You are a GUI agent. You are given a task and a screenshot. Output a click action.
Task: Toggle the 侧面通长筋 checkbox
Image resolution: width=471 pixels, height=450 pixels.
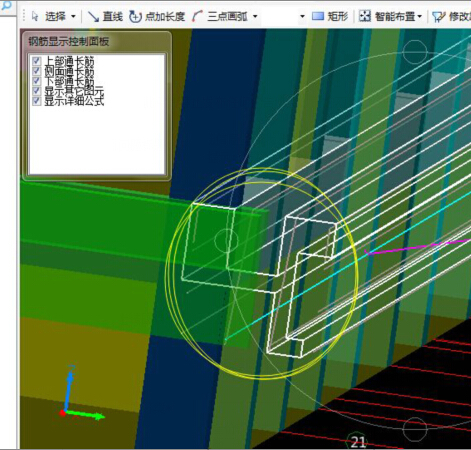click(x=36, y=71)
